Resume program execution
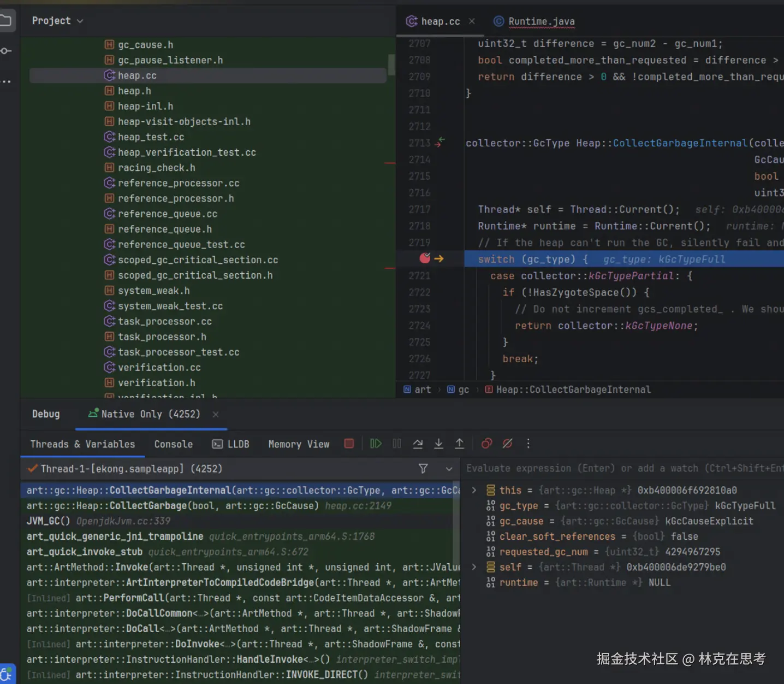The height and width of the screenshot is (684, 784). tap(376, 444)
